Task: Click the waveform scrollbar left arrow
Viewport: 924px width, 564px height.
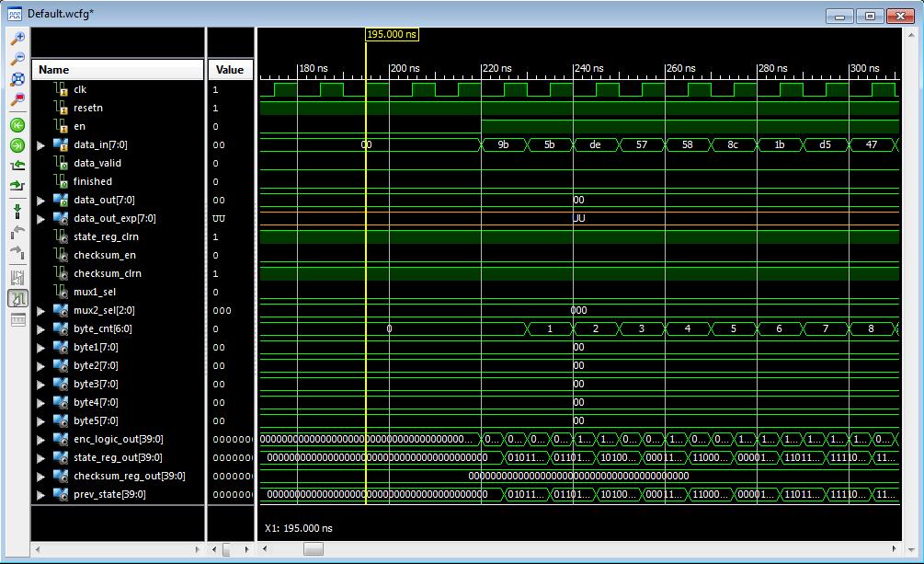Action: pos(265,549)
